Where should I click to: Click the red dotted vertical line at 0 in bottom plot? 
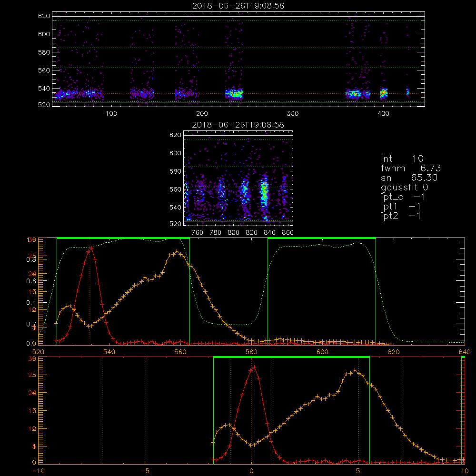pyautogui.click(x=251, y=410)
